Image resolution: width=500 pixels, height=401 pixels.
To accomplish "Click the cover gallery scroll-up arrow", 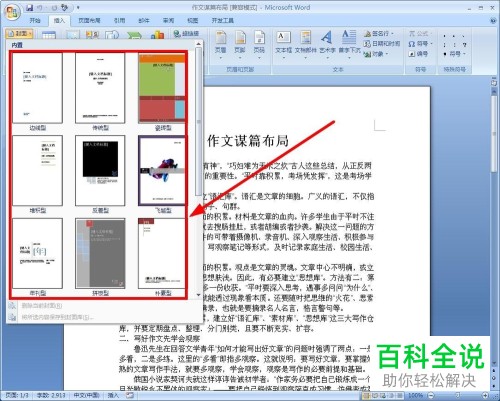I will pos(198,44).
